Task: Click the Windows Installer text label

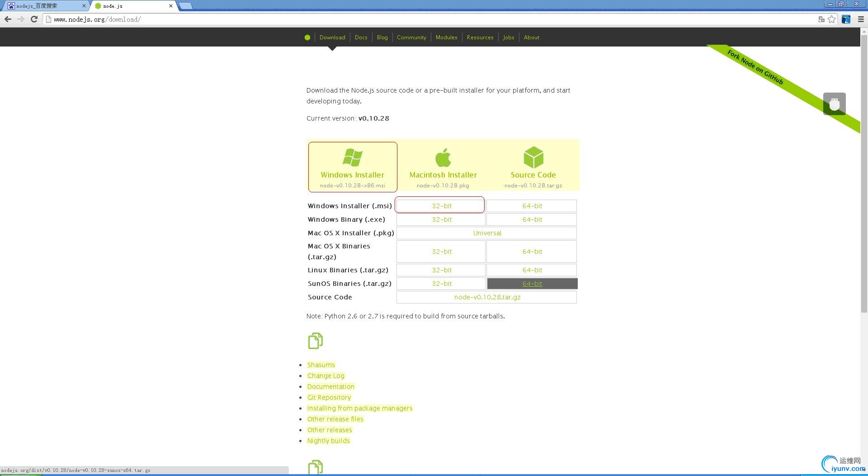Action: [353, 175]
